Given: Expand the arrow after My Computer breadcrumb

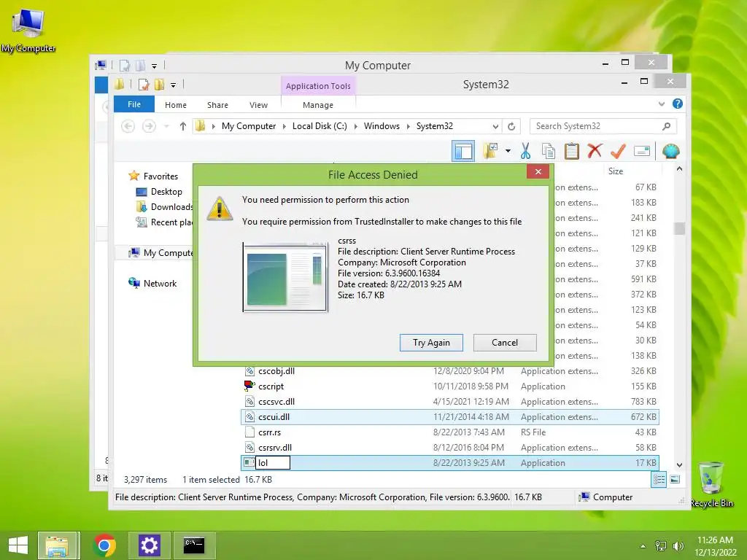Looking at the screenshot, I should point(284,126).
